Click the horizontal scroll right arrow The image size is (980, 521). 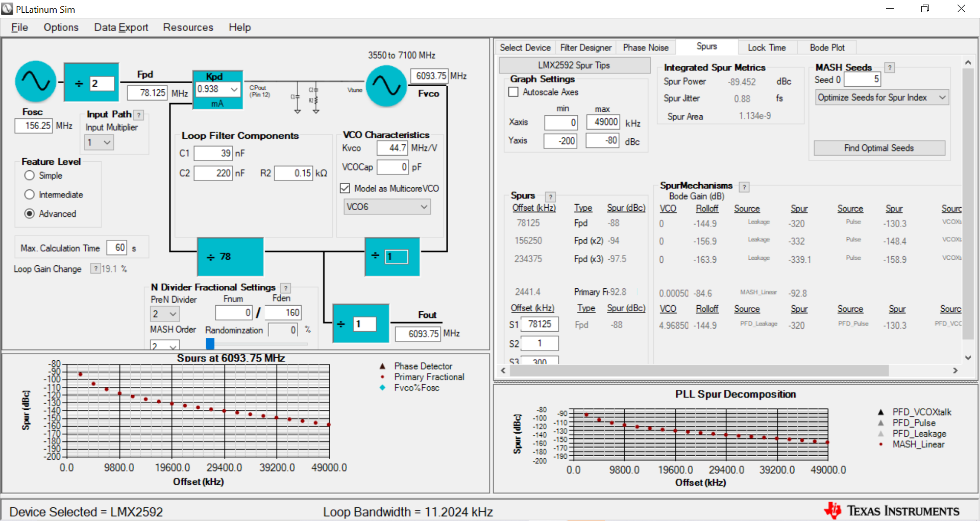pyautogui.click(x=955, y=370)
